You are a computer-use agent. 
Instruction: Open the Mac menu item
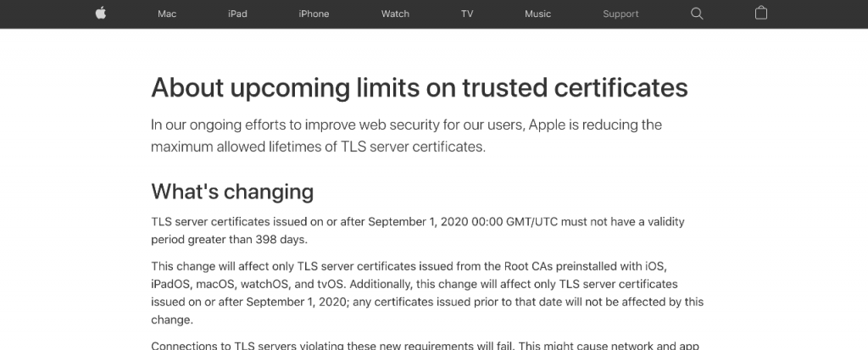[167, 14]
